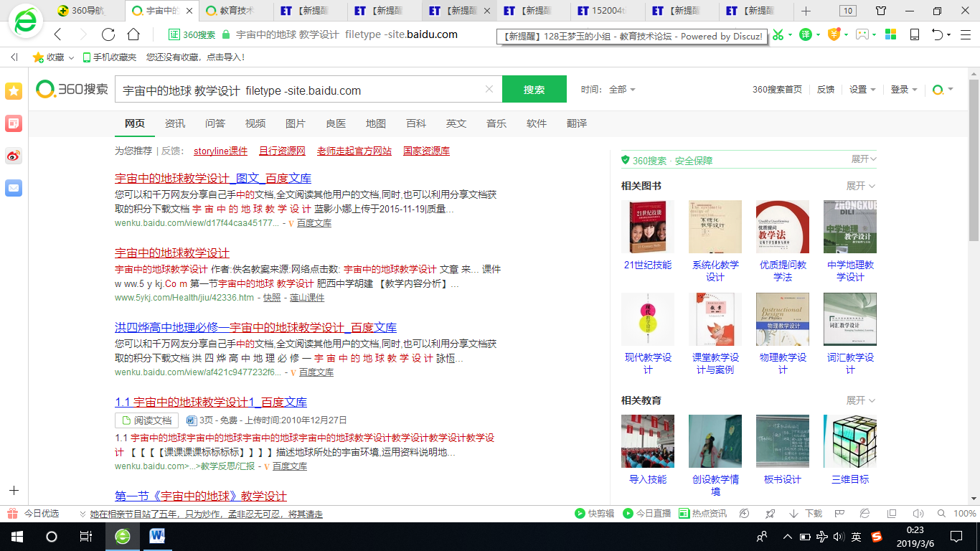Open the 国家资源库 recommendation link
980x551 pixels.
pos(426,151)
